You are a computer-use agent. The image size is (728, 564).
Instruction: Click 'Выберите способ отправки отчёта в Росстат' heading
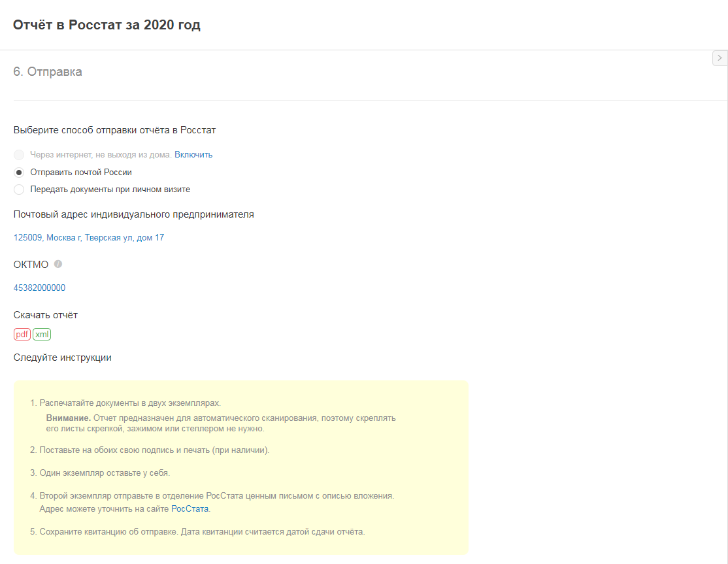(x=114, y=130)
